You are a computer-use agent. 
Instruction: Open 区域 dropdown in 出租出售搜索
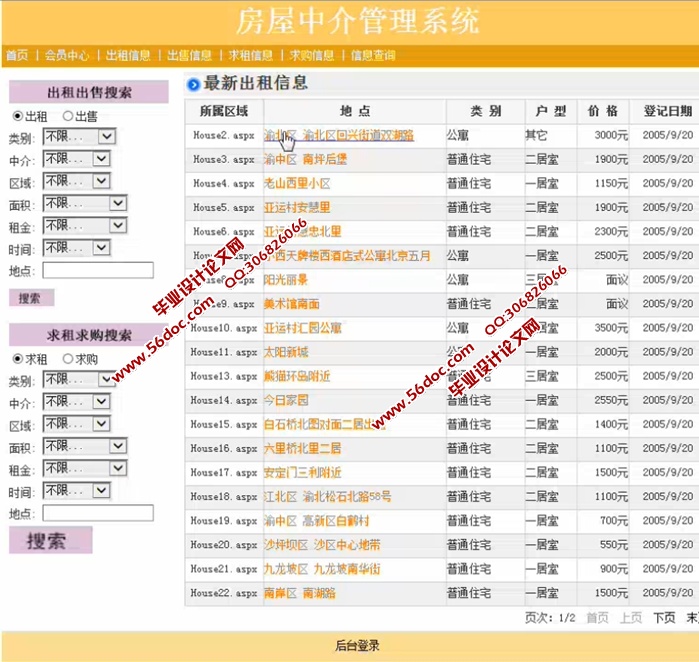tap(77, 181)
